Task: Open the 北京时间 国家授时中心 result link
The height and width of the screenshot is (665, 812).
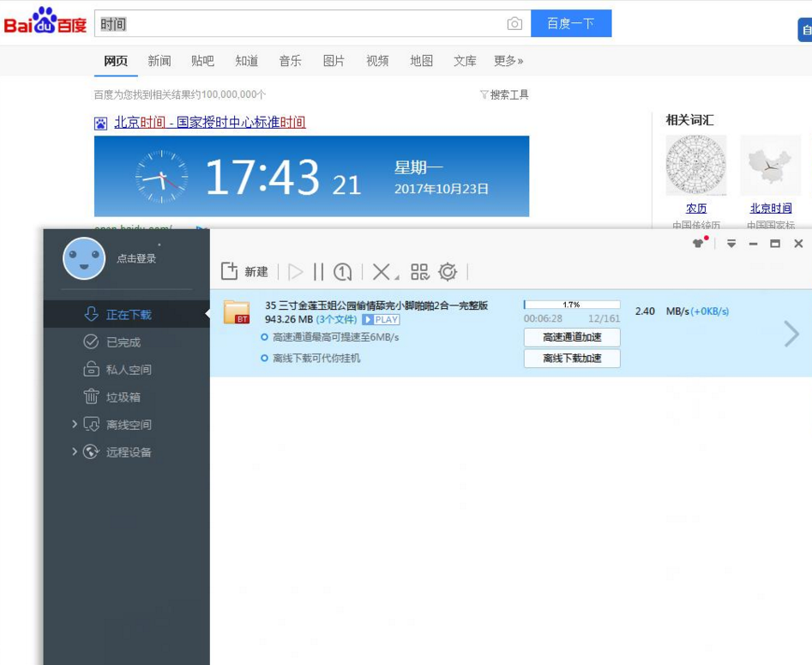Action: click(x=210, y=123)
